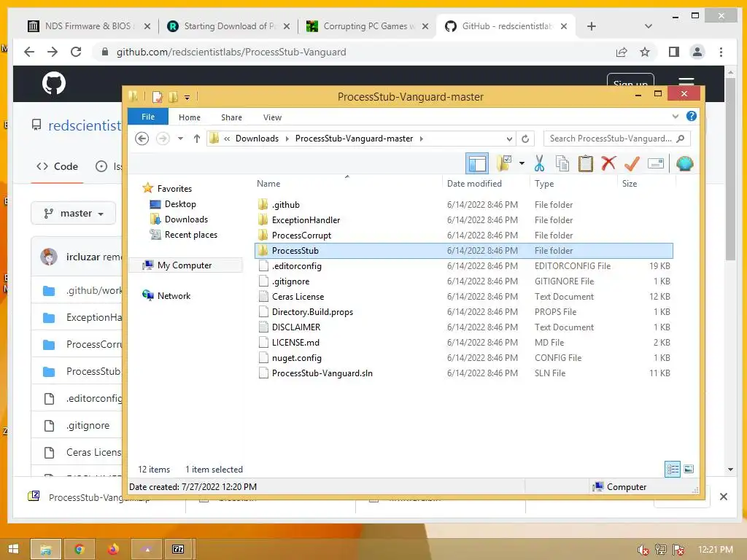
Task: Click the orange checkmark Properties icon
Action: 632,163
